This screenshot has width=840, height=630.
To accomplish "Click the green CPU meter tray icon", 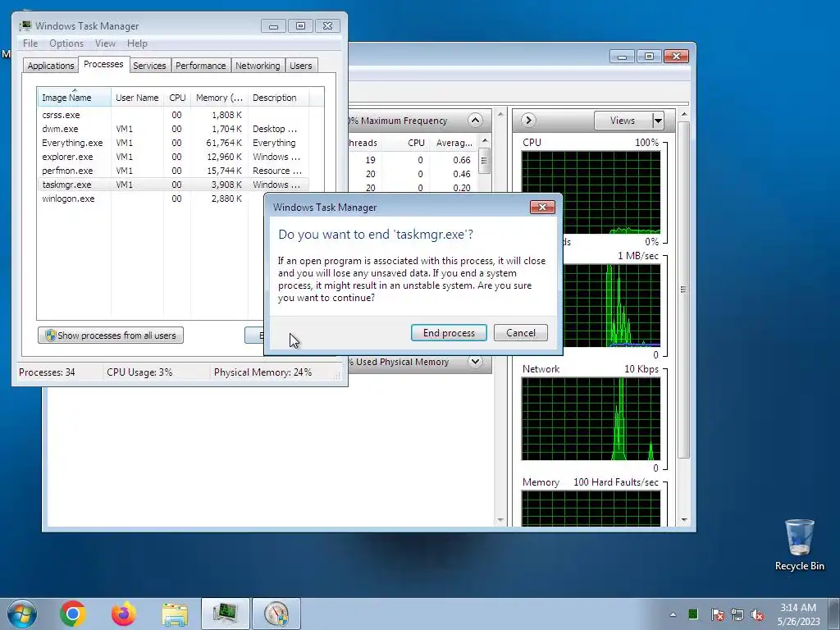I will pyautogui.click(x=693, y=614).
